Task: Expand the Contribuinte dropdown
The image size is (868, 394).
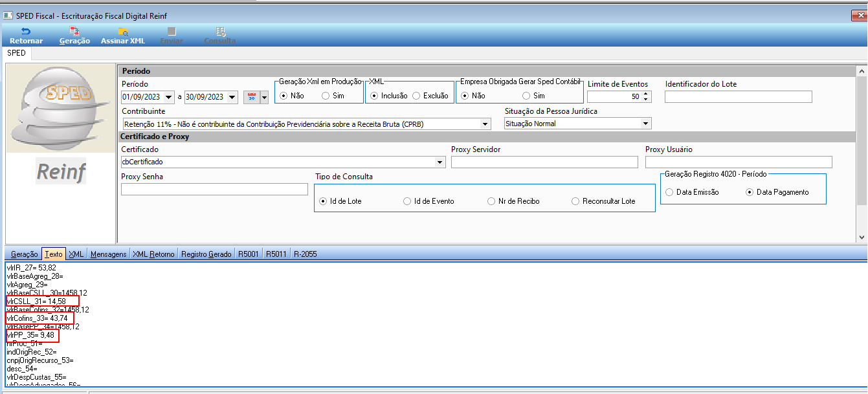Action: [485, 124]
